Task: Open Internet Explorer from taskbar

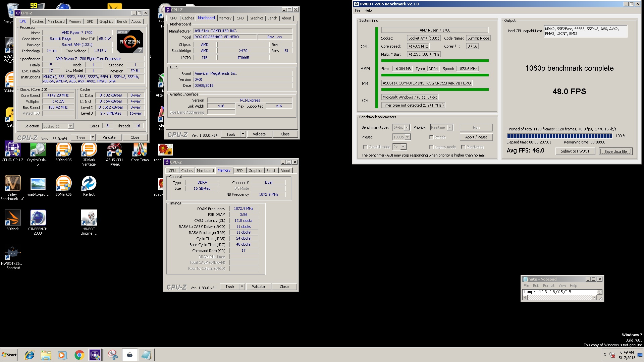Action: point(30,355)
